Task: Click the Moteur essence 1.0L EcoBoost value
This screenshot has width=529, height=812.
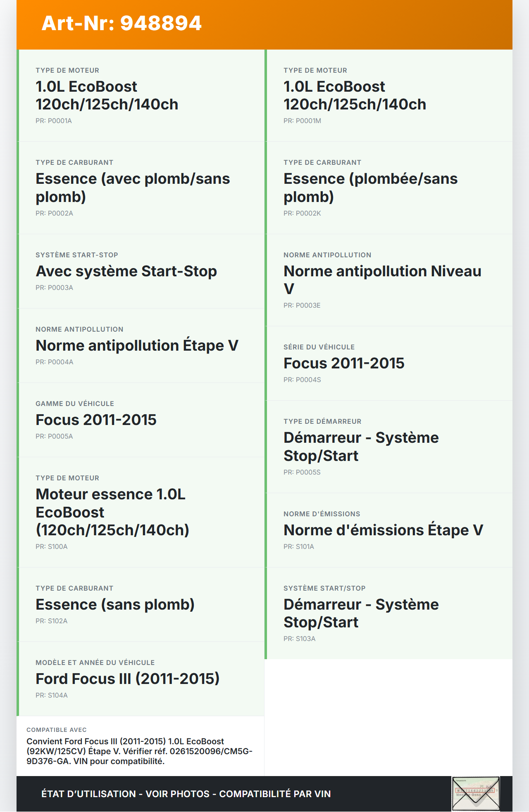Action: click(x=112, y=512)
